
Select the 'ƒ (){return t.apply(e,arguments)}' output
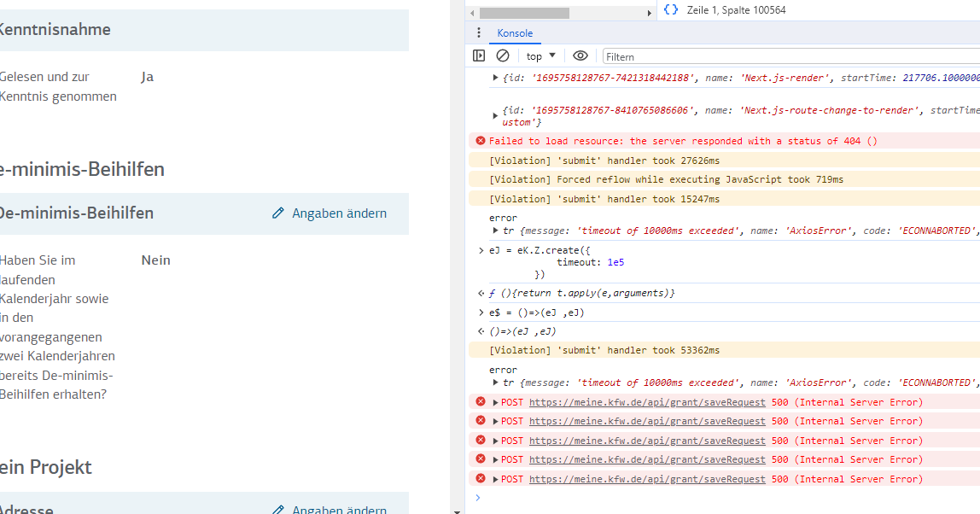click(x=582, y=293)
